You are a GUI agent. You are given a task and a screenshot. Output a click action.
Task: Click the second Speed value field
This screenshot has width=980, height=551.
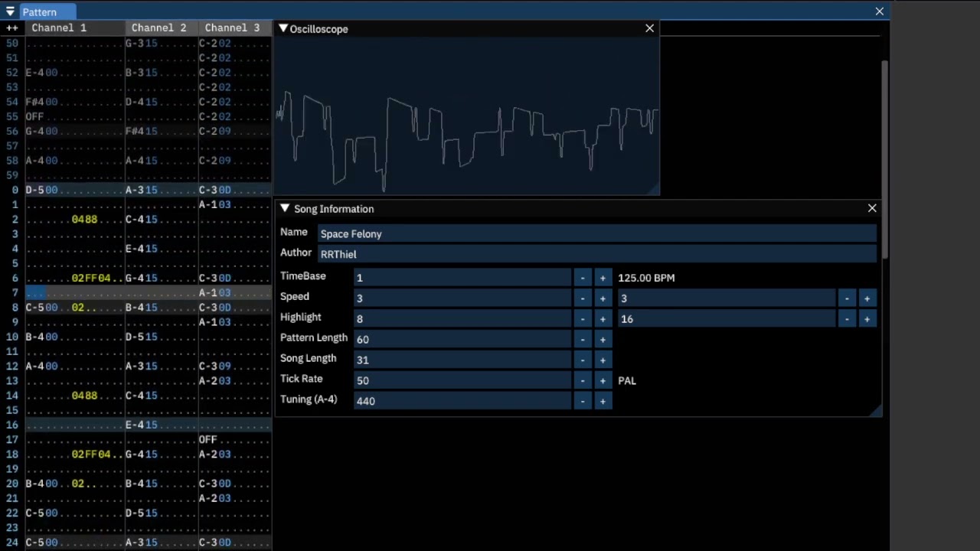point(727,298)
